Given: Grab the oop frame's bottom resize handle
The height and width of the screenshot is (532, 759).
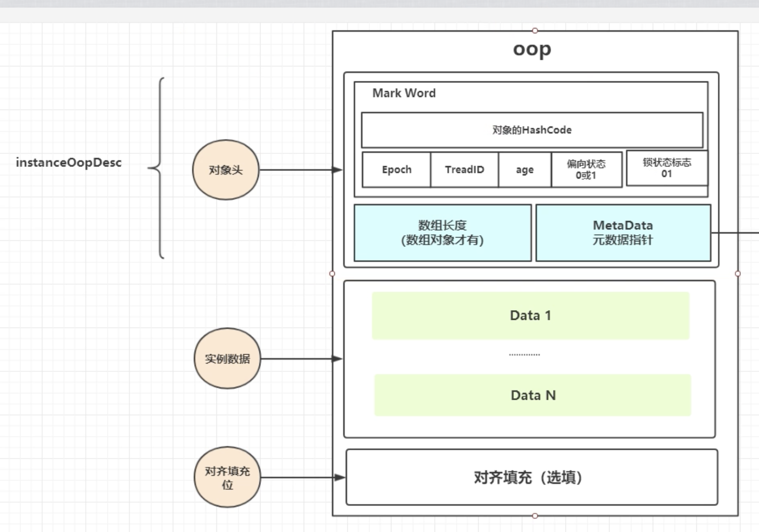Looking at the screenshot, I should [x=535, y=516].
